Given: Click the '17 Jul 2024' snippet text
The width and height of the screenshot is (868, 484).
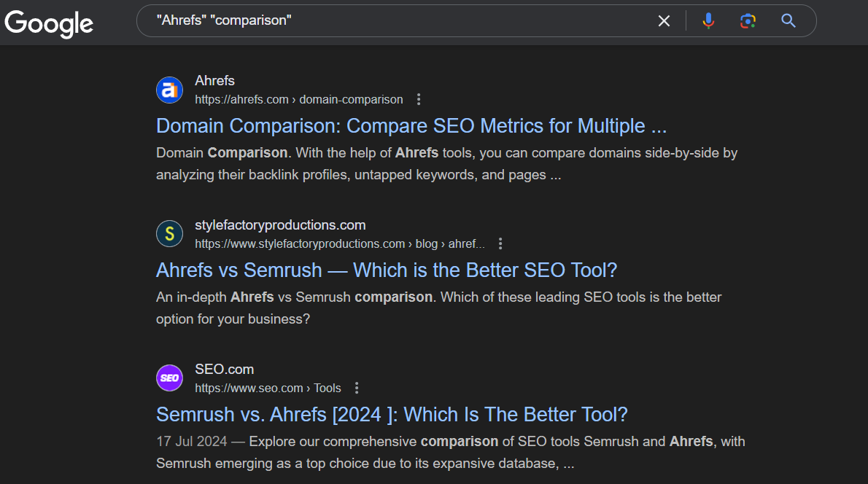Looking at the screenshot, I should [x=451, y=453].
